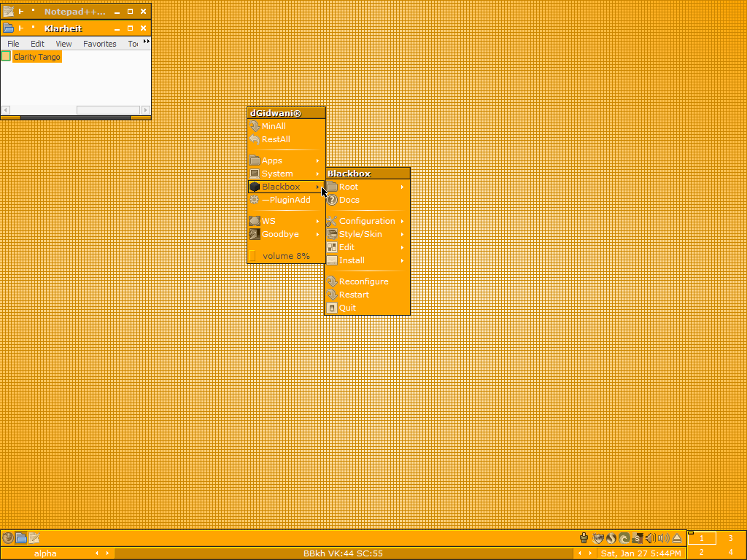Adjust the volume 8% slider
This screenshot has width=747, height=560.
286,256
